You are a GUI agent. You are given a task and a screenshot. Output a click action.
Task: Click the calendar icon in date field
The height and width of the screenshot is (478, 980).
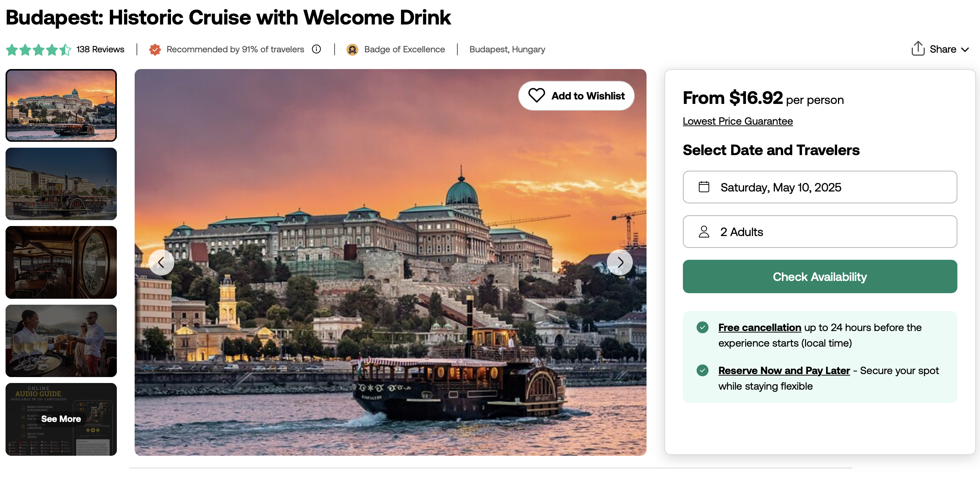pos(704,187)
